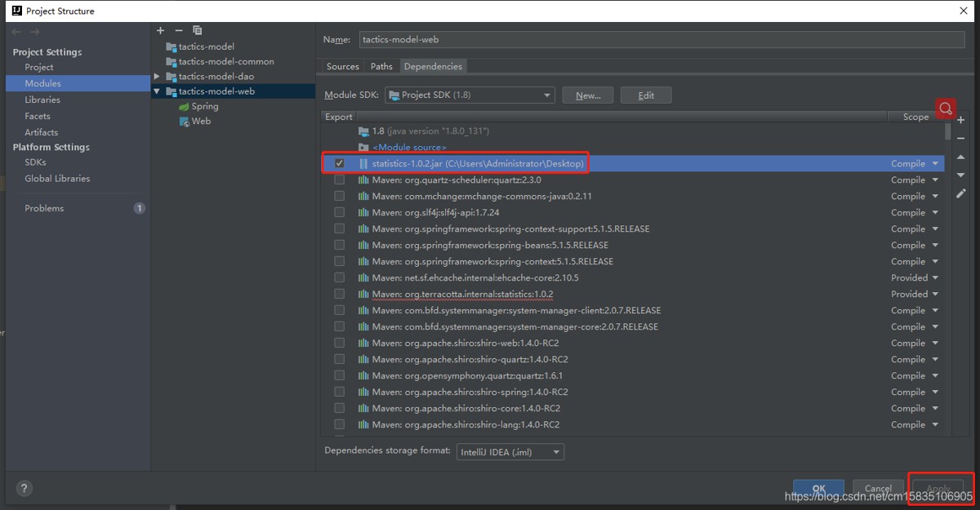Click the Apply button

[938, 490]
